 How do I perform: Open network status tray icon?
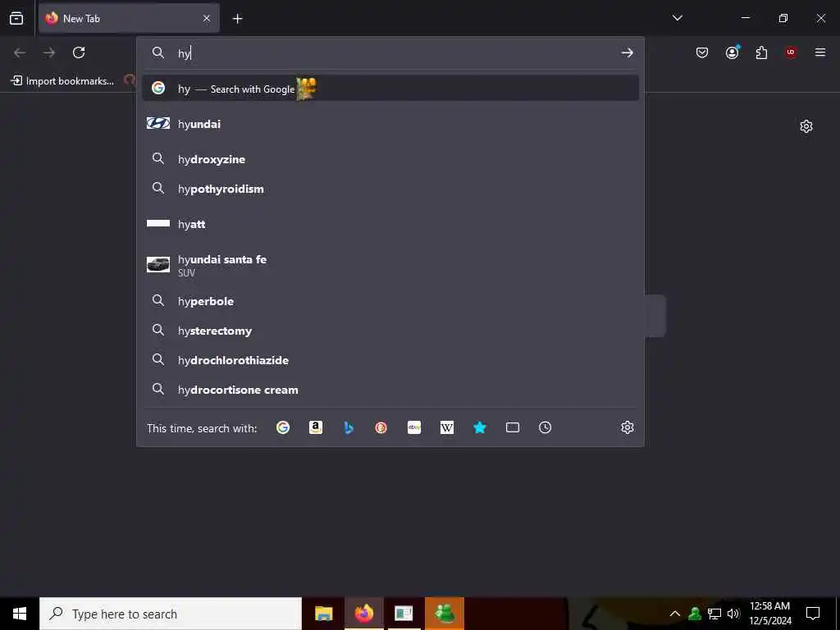click(x=714, y=614)
